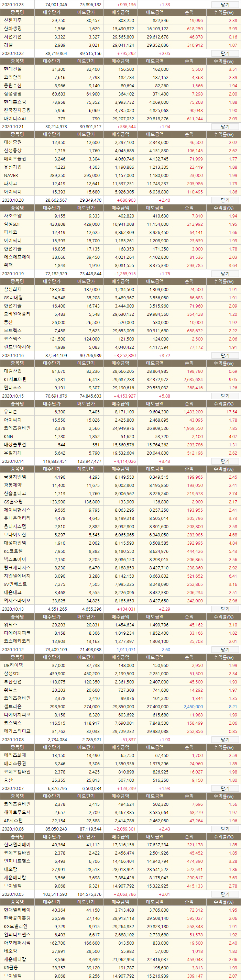The image size is (241, 980).
Task: Click the 한화생명 stock name
Action: tap(13, 29)
